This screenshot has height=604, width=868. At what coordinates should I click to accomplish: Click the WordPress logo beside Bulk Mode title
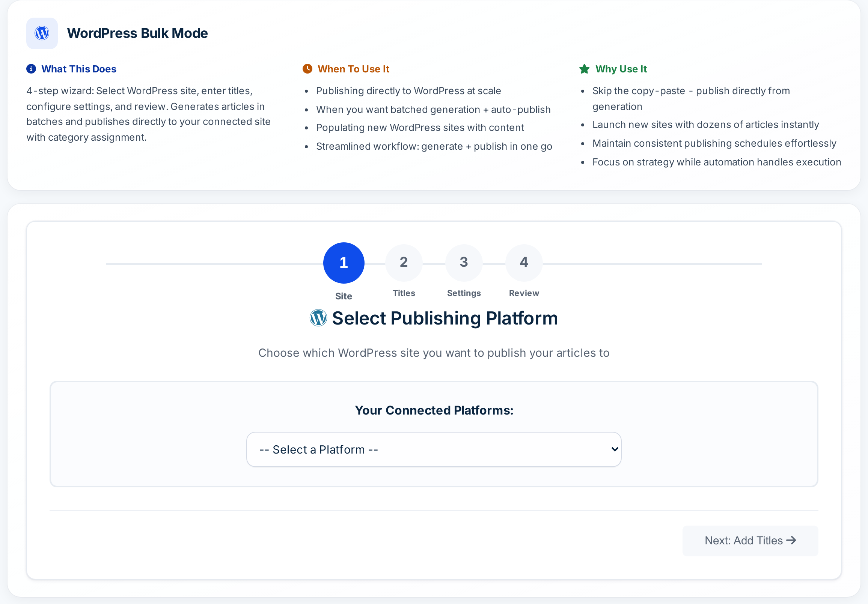pos(42,33)
